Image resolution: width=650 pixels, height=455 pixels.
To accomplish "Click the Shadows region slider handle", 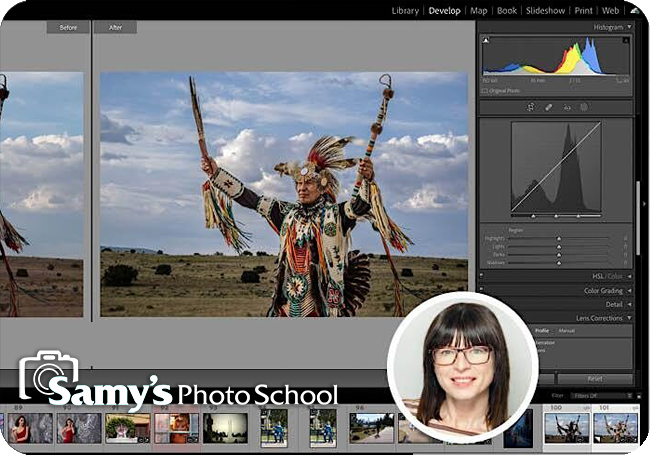I will 559,263.
